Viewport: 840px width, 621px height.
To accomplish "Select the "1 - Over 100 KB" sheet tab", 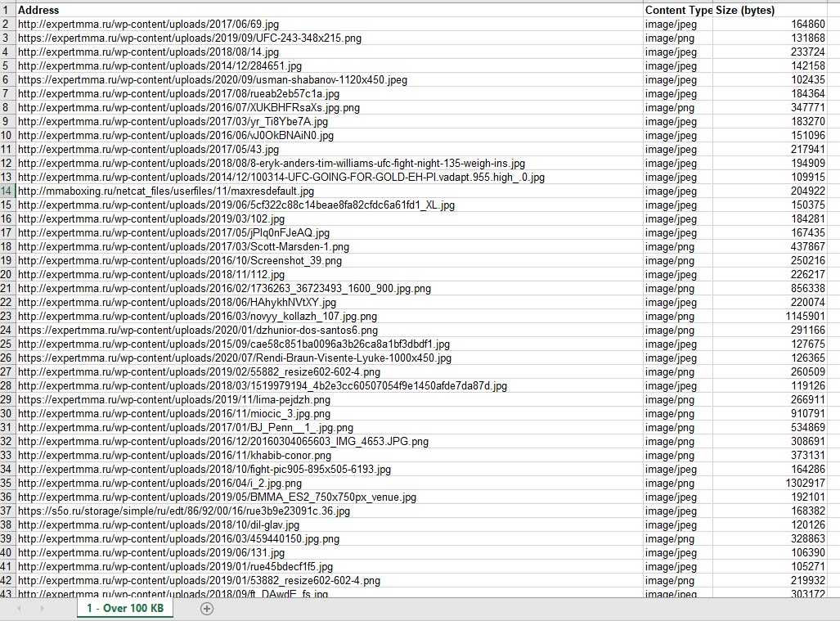I will 125,609.
